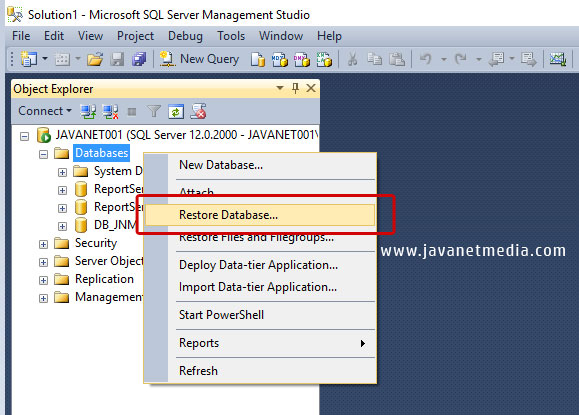Select the Security tree item
This screenshot has height=415, width=579.
tap(96, 243)
